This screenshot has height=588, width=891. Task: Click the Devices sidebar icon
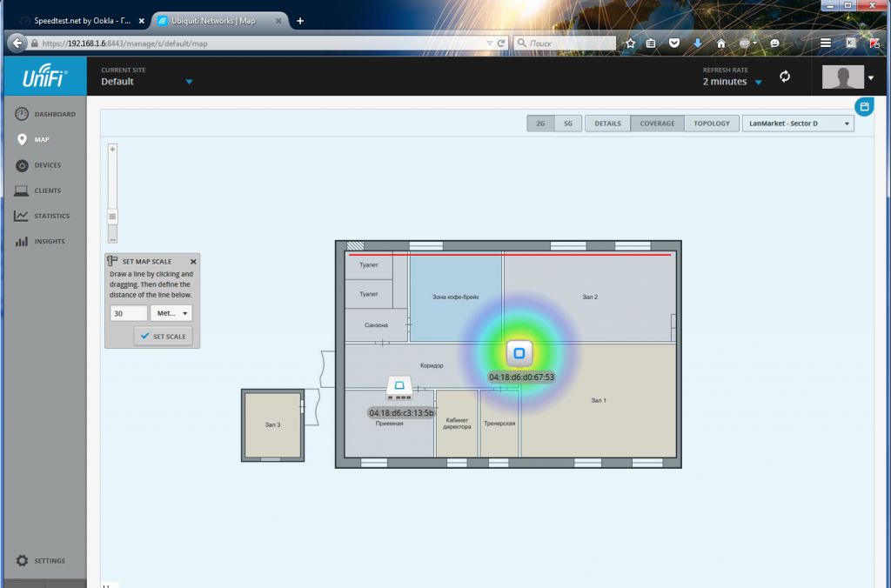[23, 165]
